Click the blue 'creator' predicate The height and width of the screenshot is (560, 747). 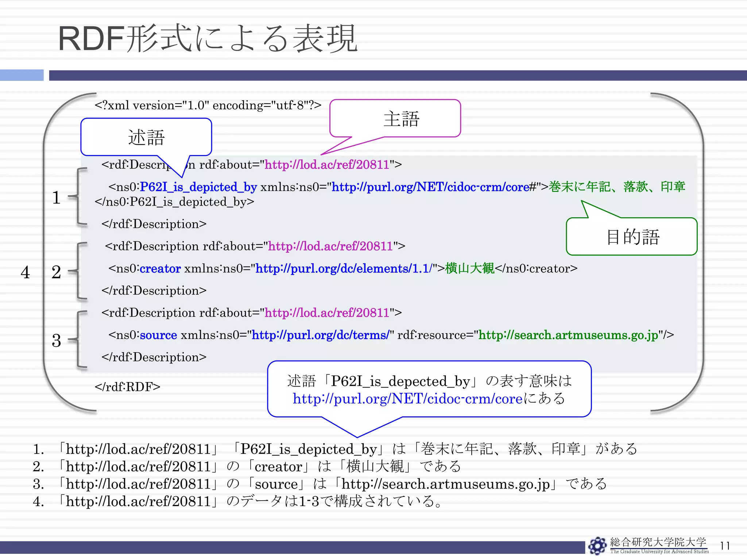coord(160,269)
